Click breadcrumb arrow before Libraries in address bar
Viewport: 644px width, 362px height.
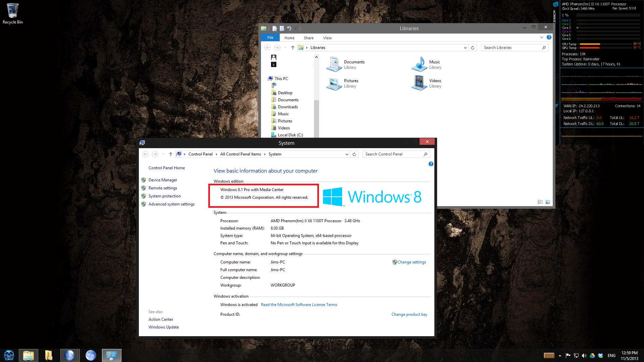click(307, 48)
